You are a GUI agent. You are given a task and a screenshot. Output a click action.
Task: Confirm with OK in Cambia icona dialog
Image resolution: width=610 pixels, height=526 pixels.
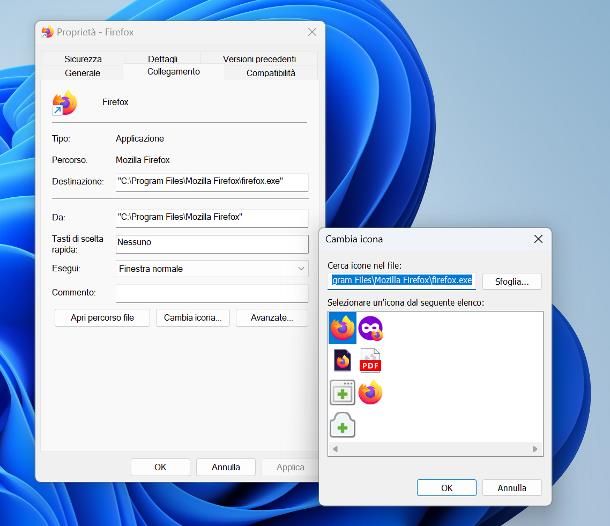[447, 487]
